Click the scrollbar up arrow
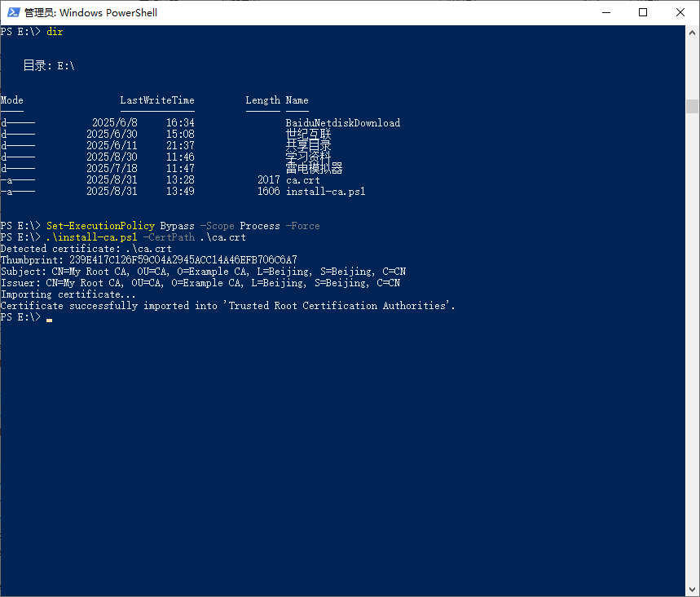 693,32
